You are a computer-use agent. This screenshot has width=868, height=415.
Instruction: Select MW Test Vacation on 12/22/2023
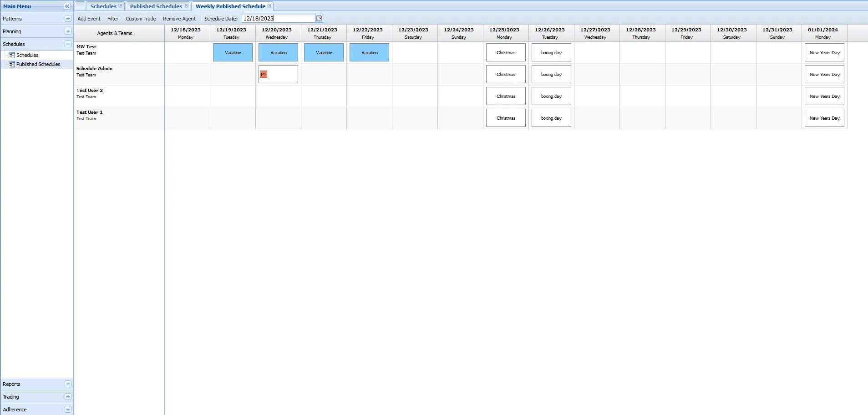369,52
